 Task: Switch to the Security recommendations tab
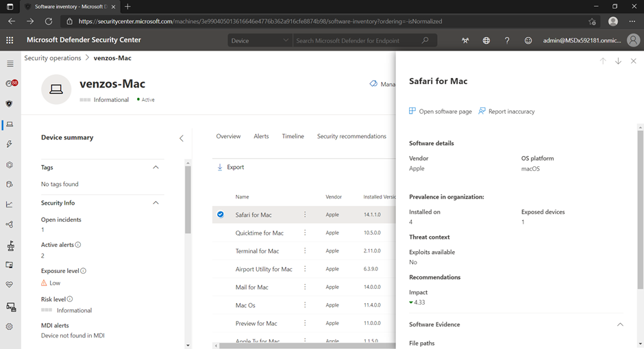tap(351, 136)
